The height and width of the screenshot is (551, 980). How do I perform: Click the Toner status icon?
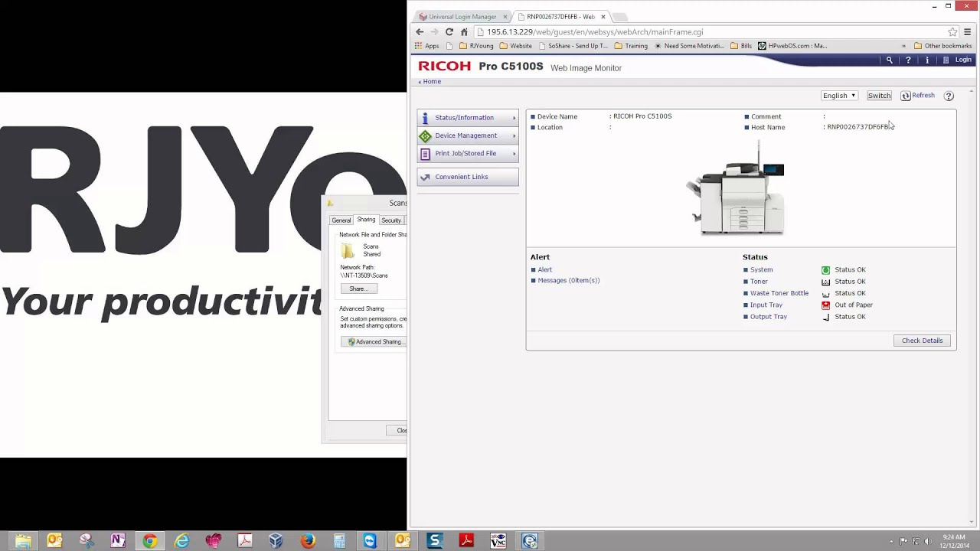click(825, 282)
